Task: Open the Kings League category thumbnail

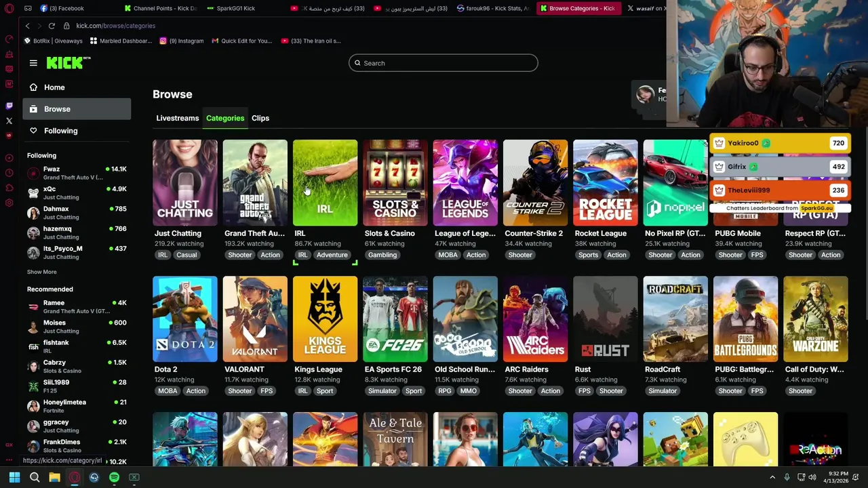Action: (x=325, y=319)
